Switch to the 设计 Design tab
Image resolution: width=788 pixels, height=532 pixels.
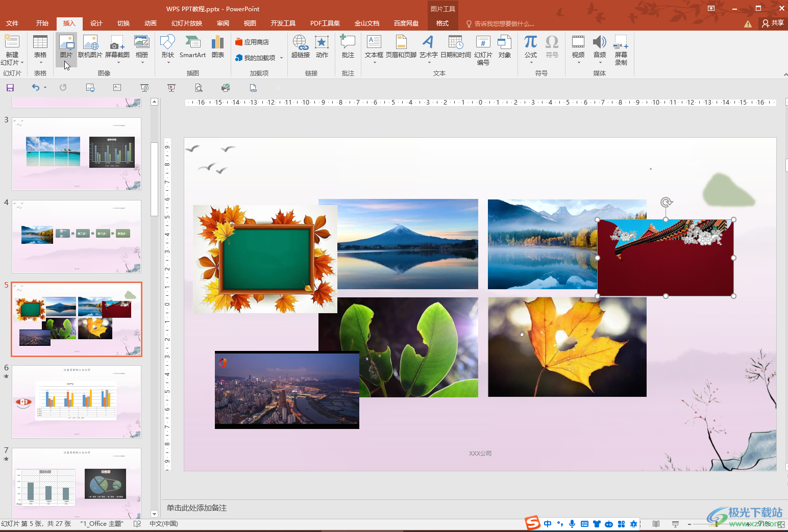[96, 23]
